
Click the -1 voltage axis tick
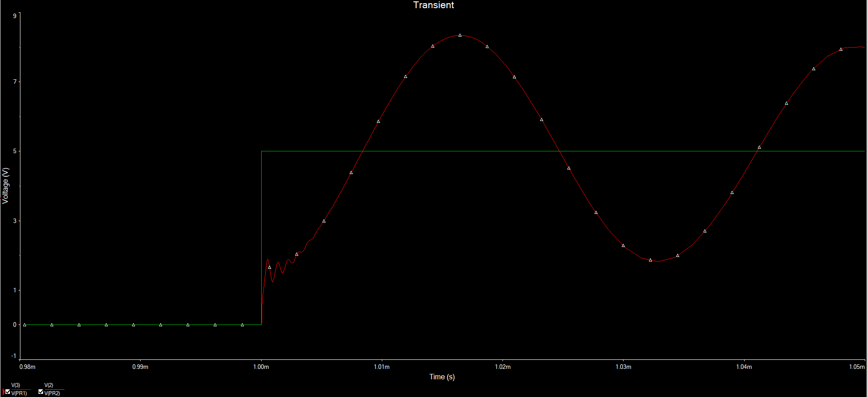coord(14,356)
